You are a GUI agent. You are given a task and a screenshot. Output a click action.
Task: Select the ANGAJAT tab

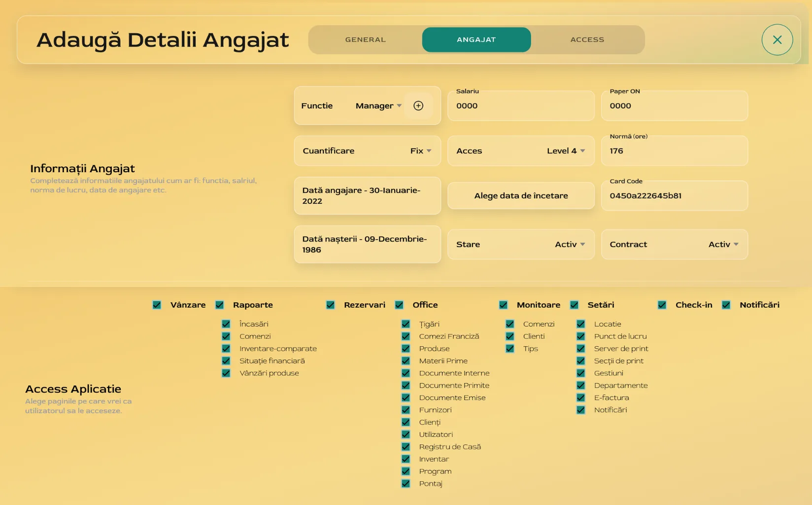(476, 39)
